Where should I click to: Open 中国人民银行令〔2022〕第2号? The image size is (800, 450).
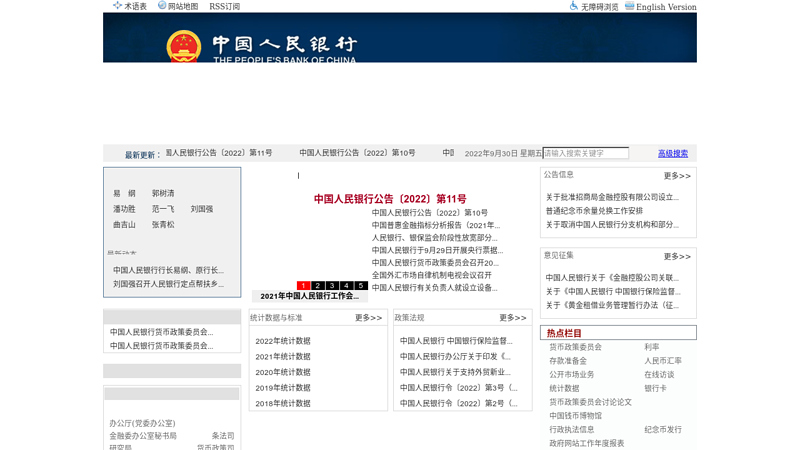click(458, 404)
